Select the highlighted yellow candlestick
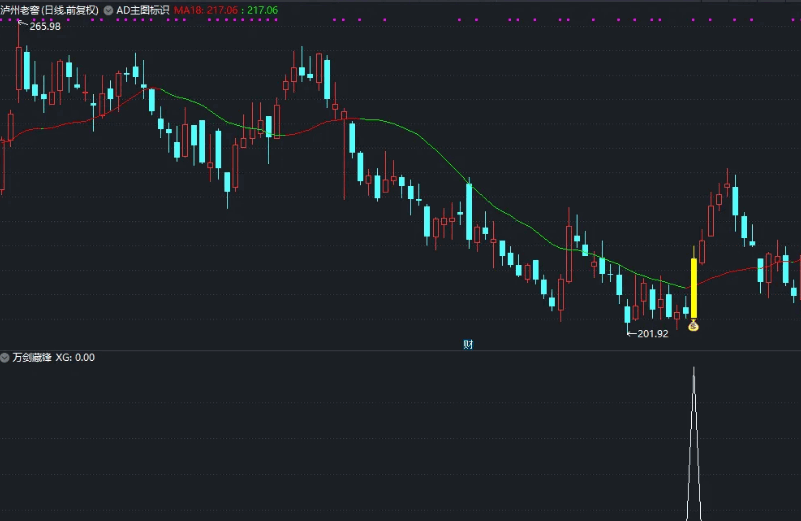The width and height of the screenshot is (801, 521). click(x=694, y=288)
